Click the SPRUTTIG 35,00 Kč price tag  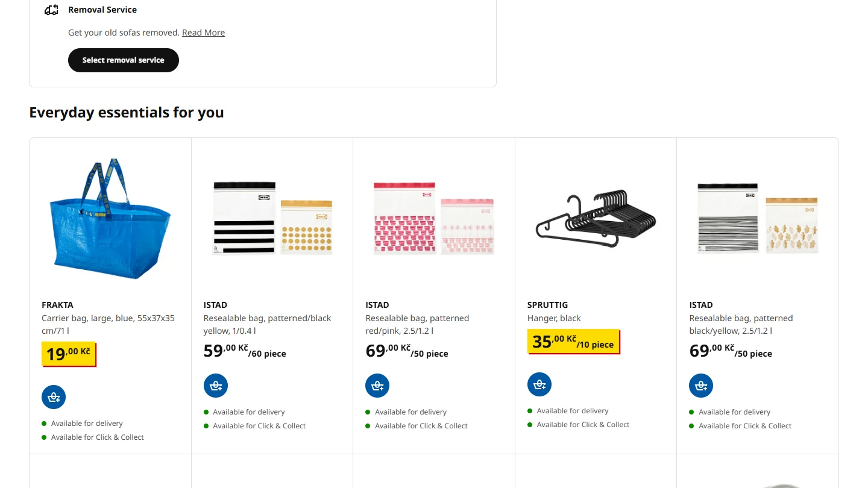coord(573,342)
